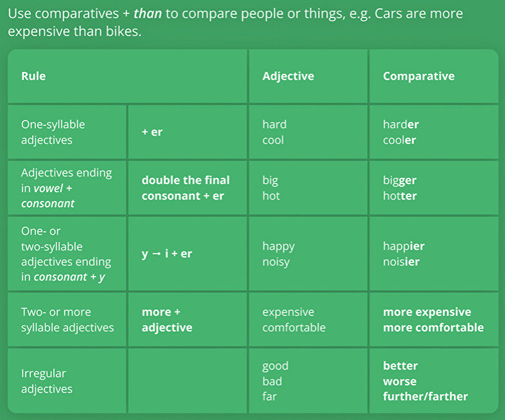Viewport: 505px width, 420px height.
Task: Click the adjective "happy"
Action: pyautogui.click(x=278, y=246)
